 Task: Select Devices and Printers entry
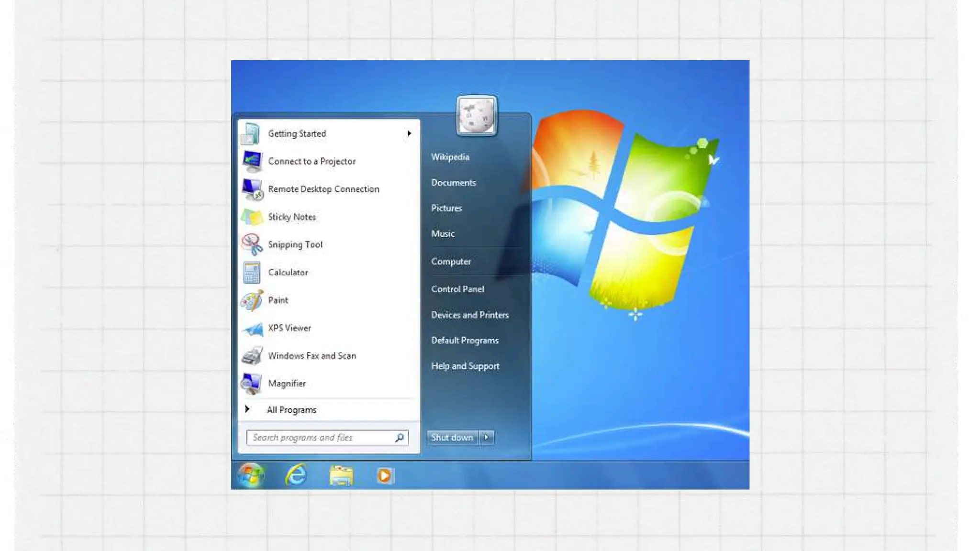tap(470, 315)
